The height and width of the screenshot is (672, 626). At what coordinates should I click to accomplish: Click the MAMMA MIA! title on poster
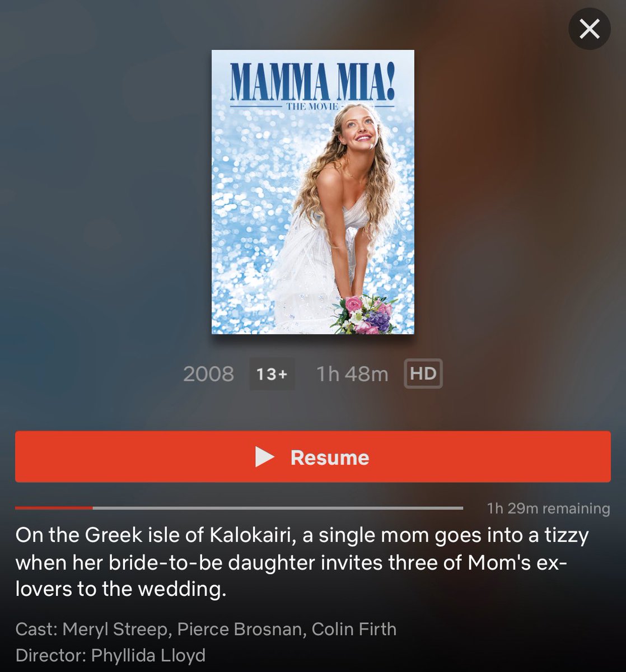(x=313, y=82)
